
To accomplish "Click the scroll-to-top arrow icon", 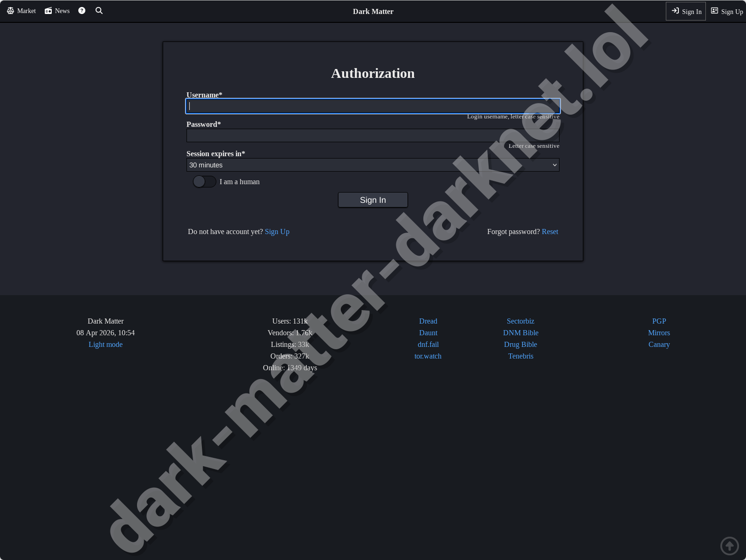I will pos(730,546).
